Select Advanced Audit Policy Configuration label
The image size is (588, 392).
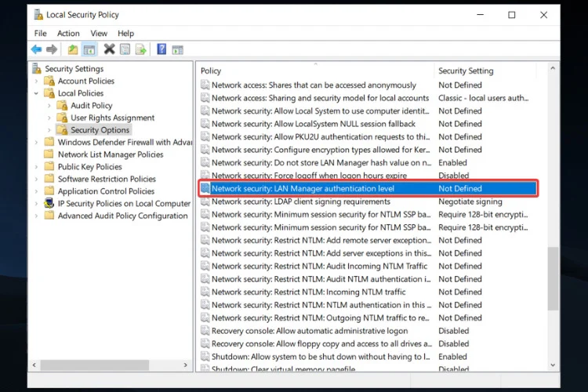pyautogui.click(x=122, y=216)
